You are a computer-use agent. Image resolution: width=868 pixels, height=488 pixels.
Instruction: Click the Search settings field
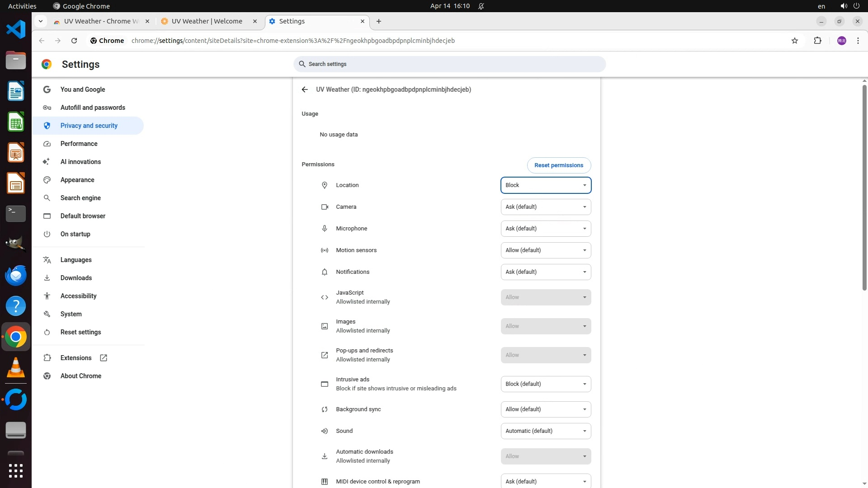tap(449, 64)
